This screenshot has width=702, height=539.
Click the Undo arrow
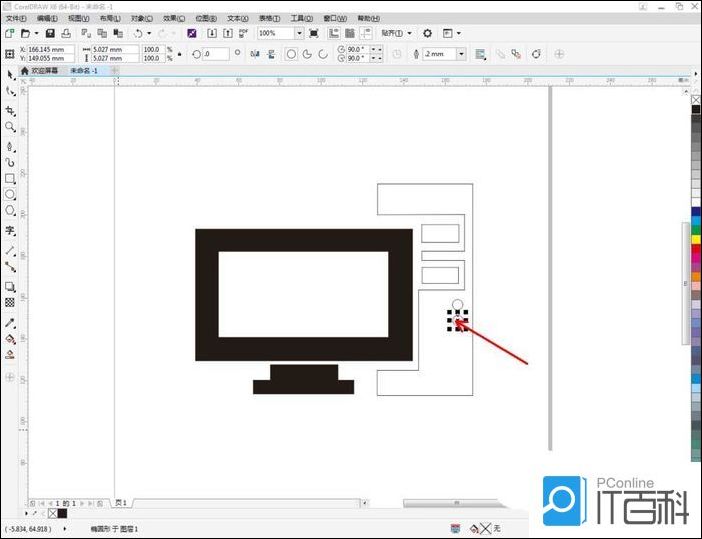pyautogui.click(x=138, y=33)
